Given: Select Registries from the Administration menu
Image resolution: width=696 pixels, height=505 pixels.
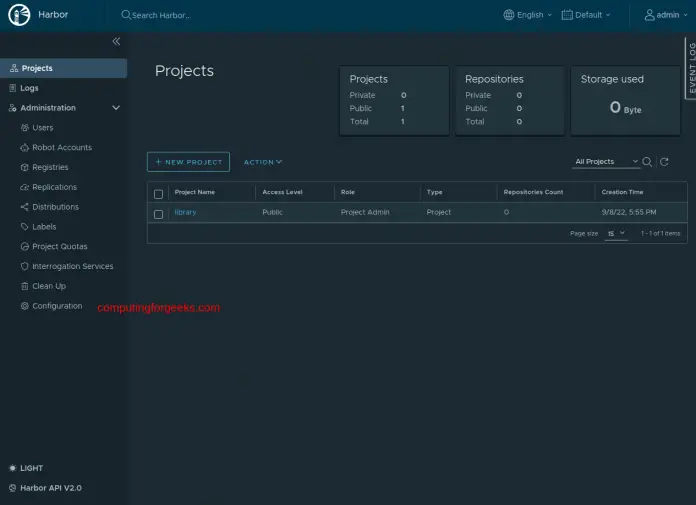Looking at the screenshot, I should [50, 167].
